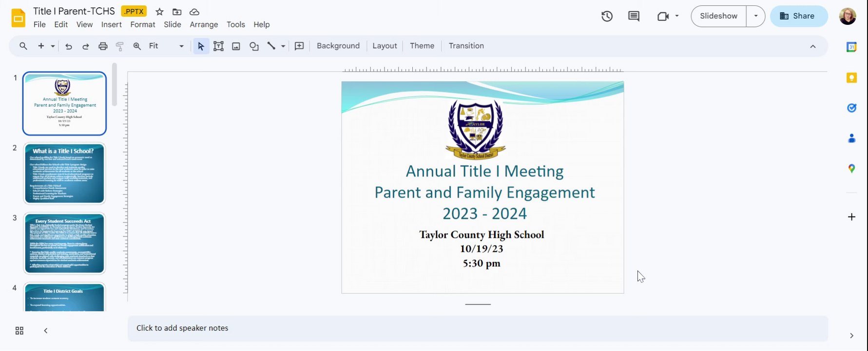Click the presentation title Title I Parent-TCHS
This screenshot has width=868, height=351.
point(74,11)
